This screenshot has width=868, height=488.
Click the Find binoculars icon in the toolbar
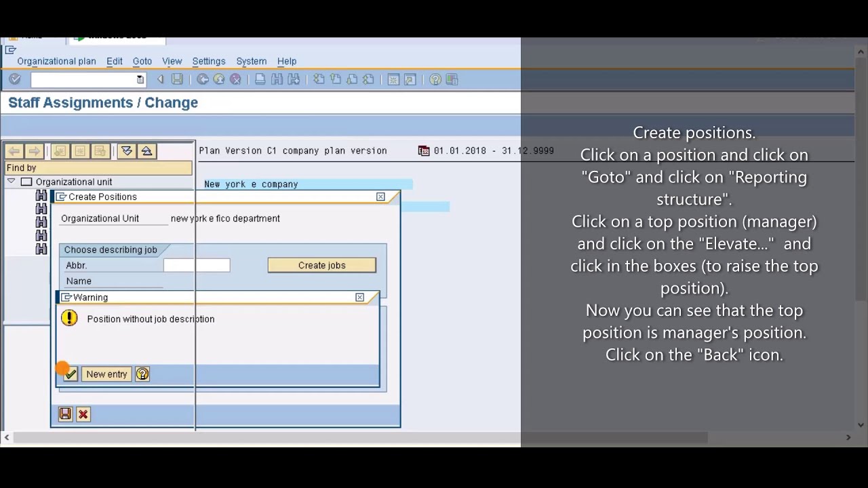[277, 80]
